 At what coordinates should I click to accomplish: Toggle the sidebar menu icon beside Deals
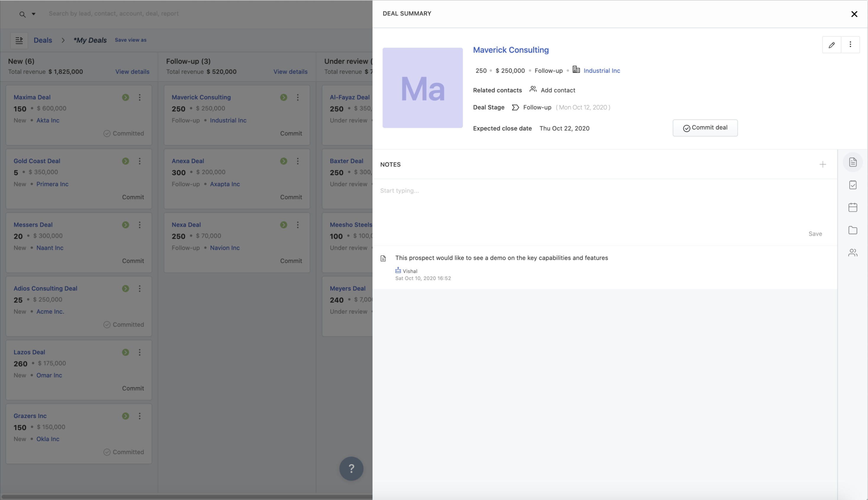pyautogui.click(x=19, y=40)
